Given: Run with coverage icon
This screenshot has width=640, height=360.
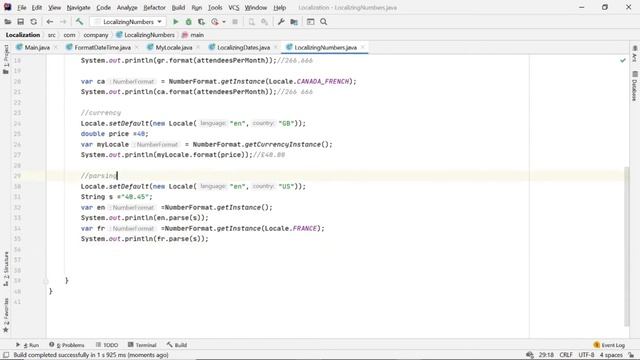Looking at the screenshot, I should coord(201,22).
